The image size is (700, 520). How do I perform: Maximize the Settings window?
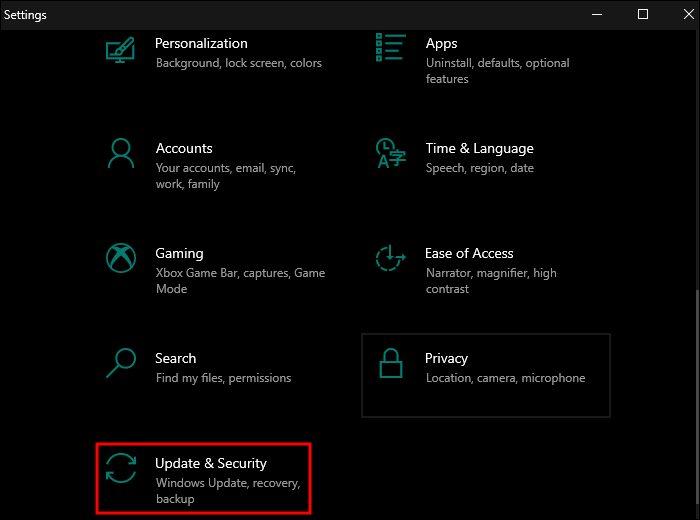(643, 14)
